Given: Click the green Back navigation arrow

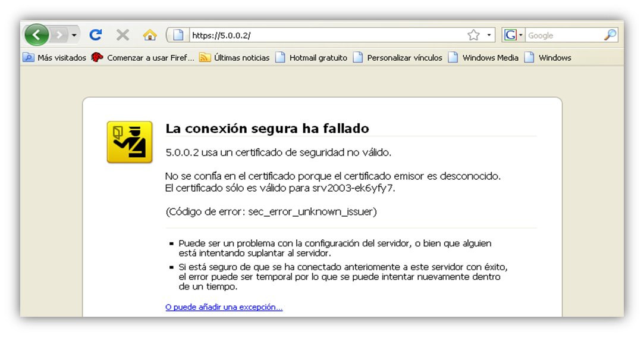Looking at the screenshot, I should [x=36, y=35].
